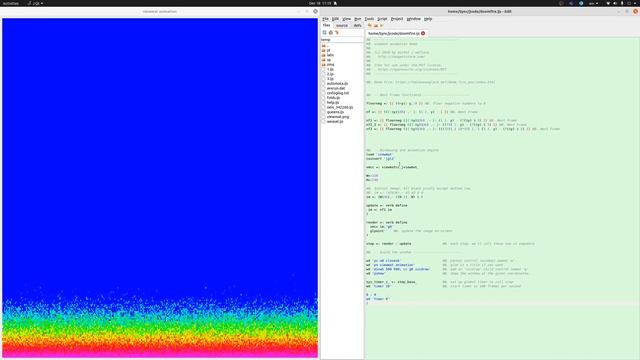Open the parent '..' folder in file list
640x360 pixels.
325,45
